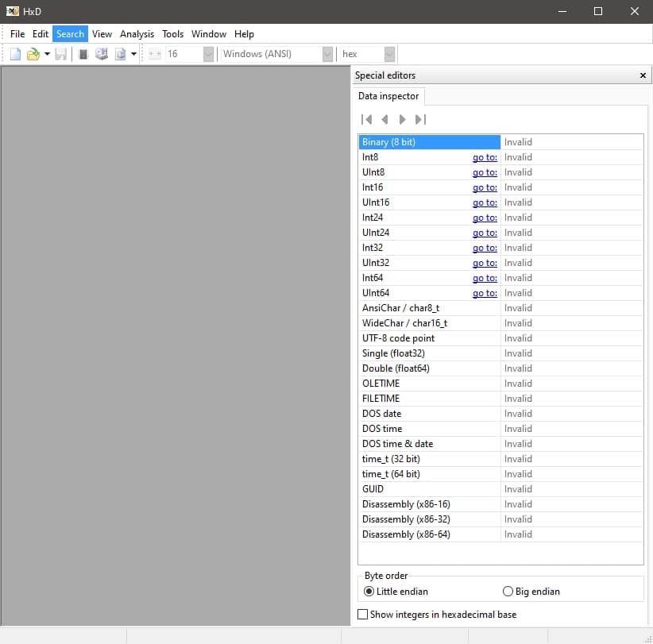This screenshot has width=653, height=644.
Task: Maximize the HxD window
Action: click(x=598, y=11)
